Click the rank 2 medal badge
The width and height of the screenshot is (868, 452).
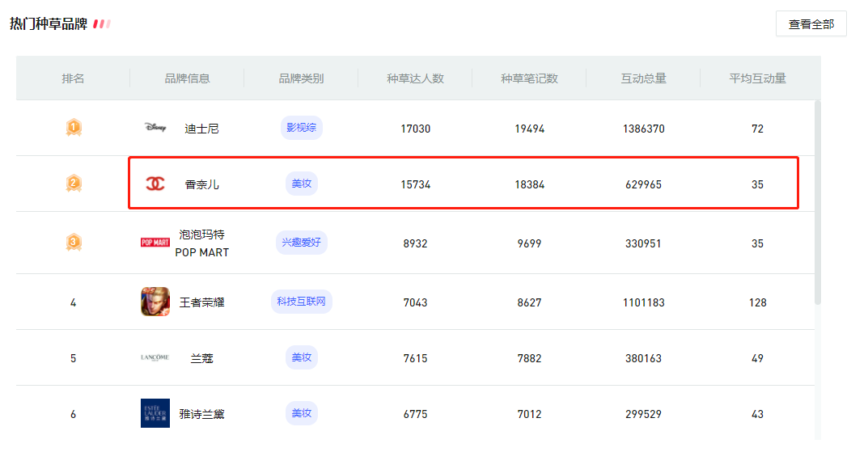(x=74, y=183)
